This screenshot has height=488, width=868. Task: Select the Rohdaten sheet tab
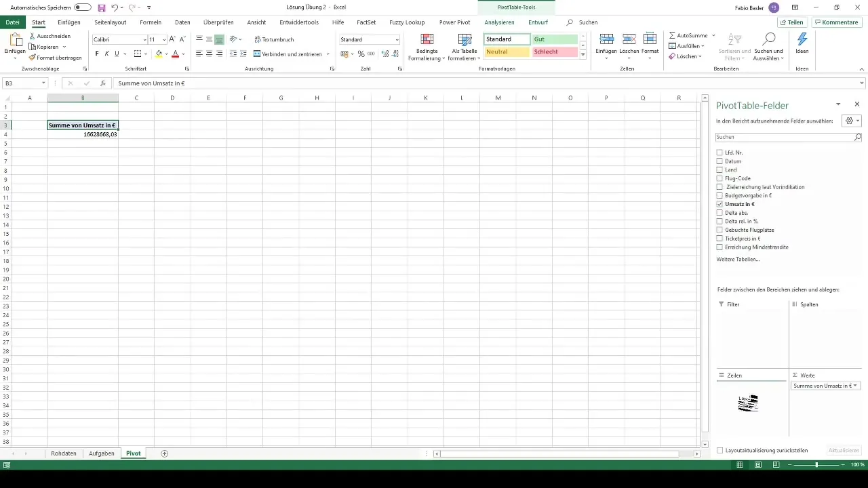[x=64, y=453]
